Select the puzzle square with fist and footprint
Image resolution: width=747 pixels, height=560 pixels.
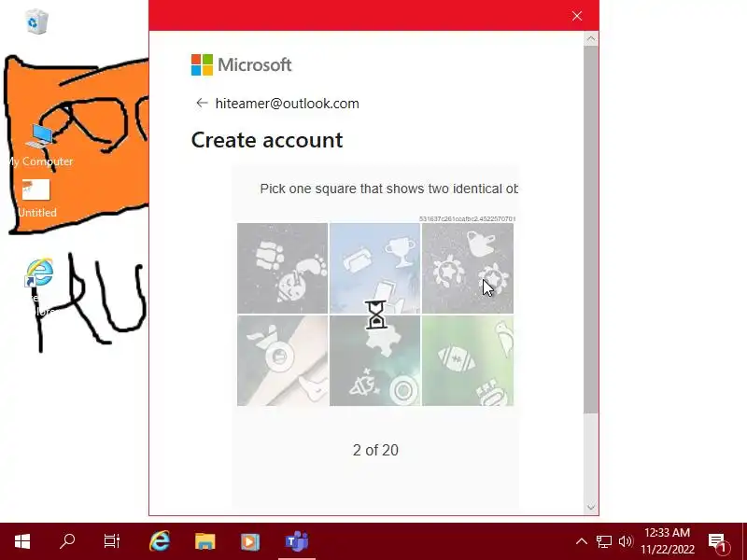pos(283,268)
